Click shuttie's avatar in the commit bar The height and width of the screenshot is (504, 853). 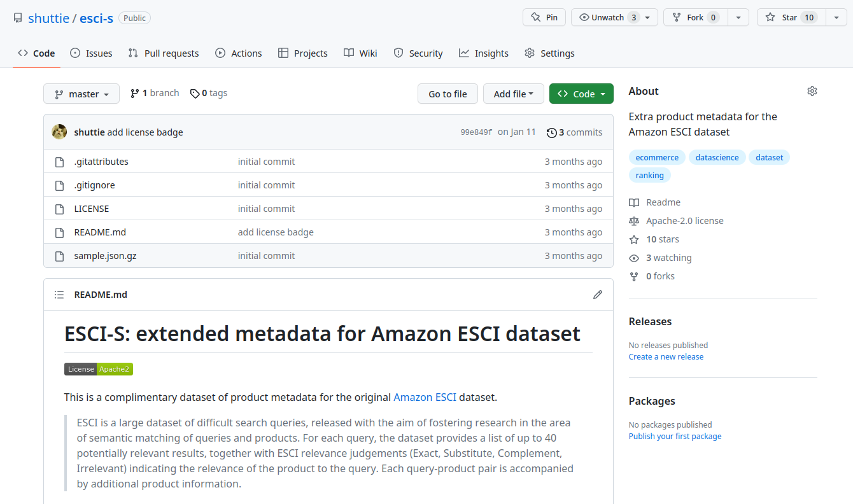click(59, 132)
